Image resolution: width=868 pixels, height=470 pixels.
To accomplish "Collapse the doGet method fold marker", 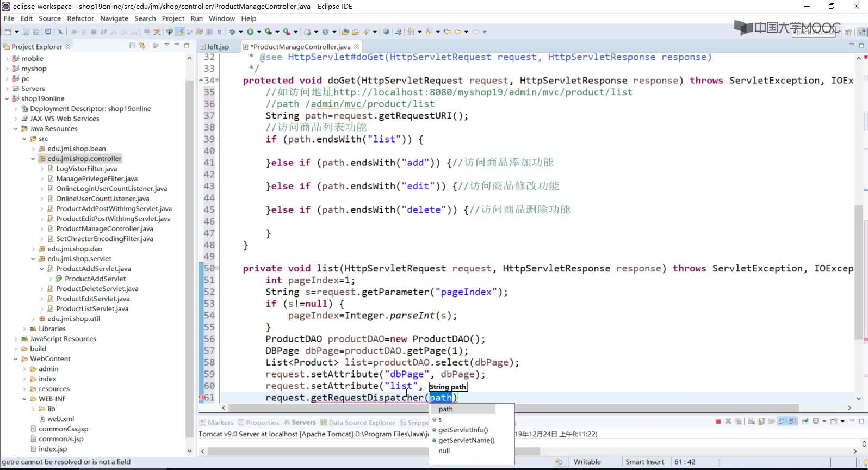I will [217, 81].
